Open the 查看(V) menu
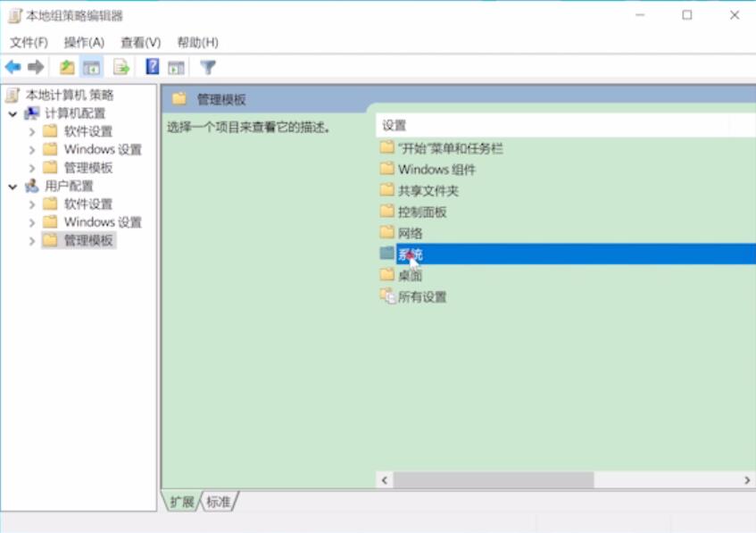 click(140, 43)
